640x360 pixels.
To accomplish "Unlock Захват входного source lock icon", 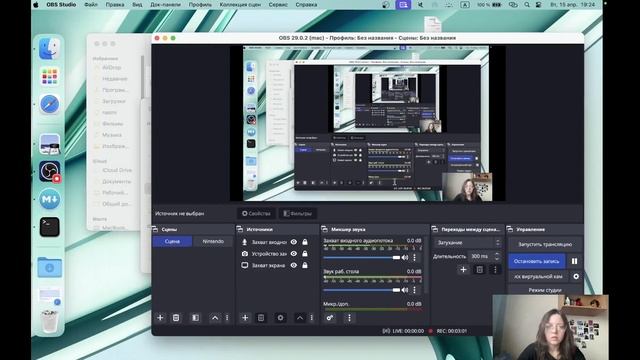I will (305, 242).
